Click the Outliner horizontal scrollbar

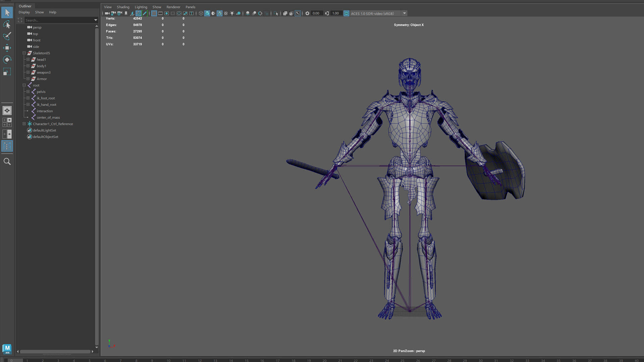[x=55, y=352]
